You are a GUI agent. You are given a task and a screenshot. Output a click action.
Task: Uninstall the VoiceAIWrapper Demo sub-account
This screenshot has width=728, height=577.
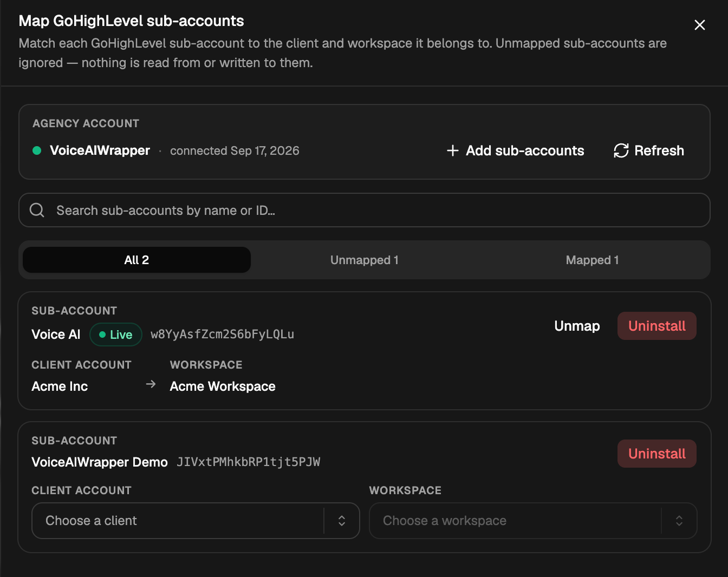coord(657,454)
